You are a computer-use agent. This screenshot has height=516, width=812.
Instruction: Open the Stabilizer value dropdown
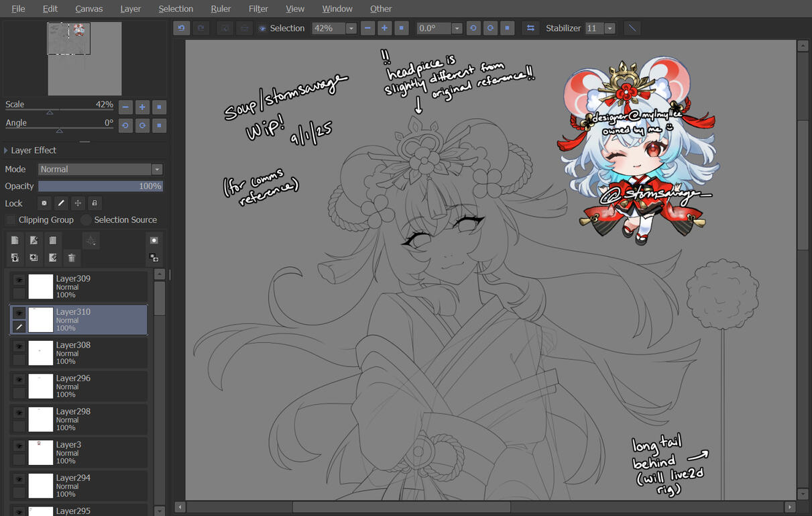[x=610, y=28]
